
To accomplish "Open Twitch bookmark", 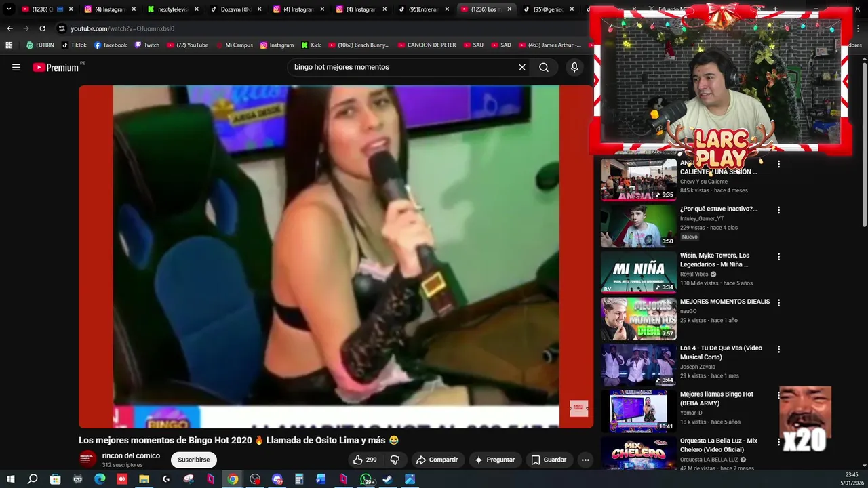I will 146,45.
